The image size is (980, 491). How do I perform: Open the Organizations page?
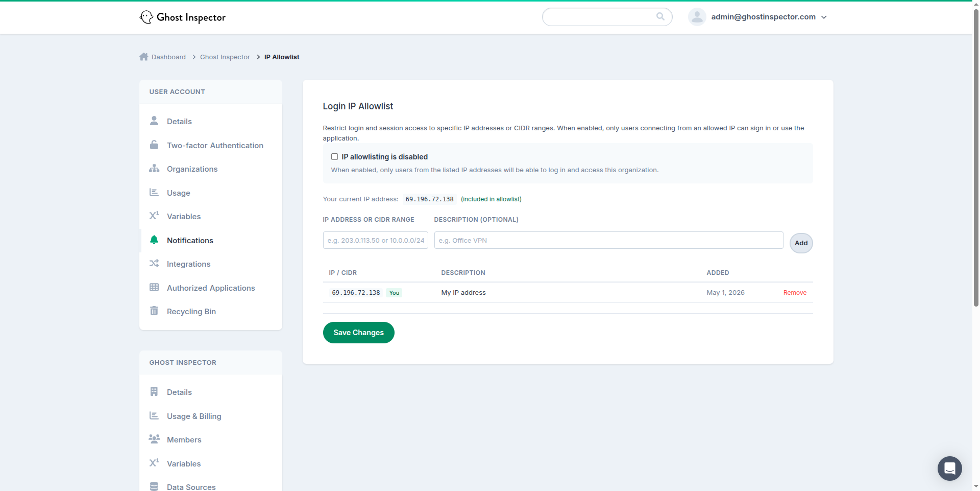tap(192, 169)
